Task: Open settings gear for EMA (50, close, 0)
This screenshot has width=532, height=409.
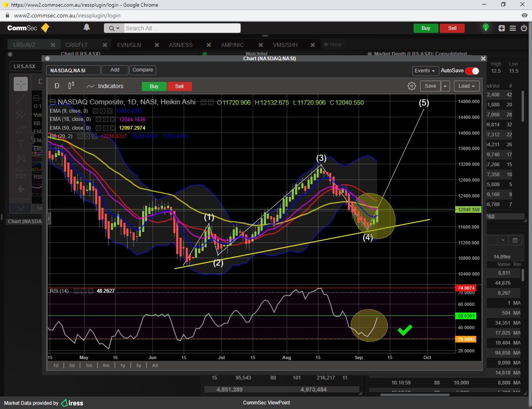Action: pos(105,128)
